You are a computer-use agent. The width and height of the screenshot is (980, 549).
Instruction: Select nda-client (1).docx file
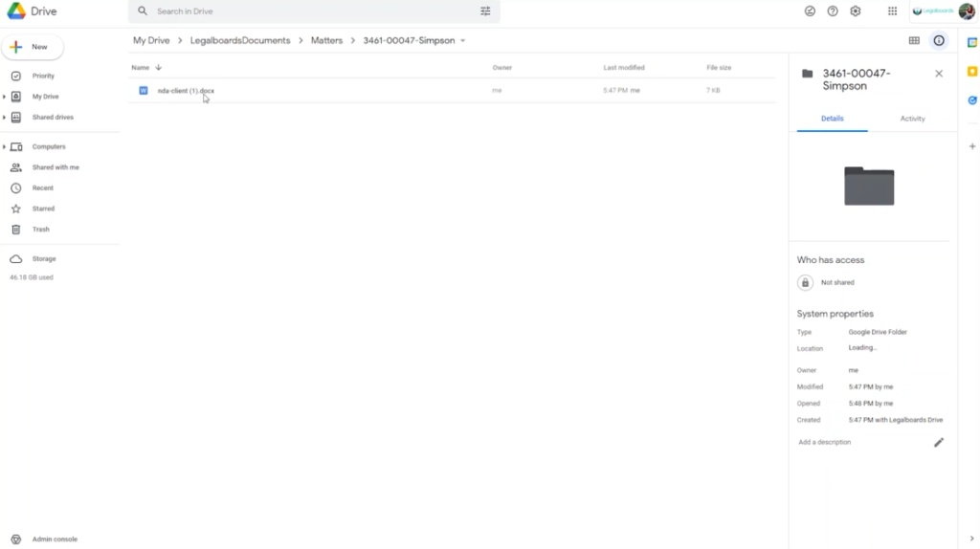click(186, 91)
